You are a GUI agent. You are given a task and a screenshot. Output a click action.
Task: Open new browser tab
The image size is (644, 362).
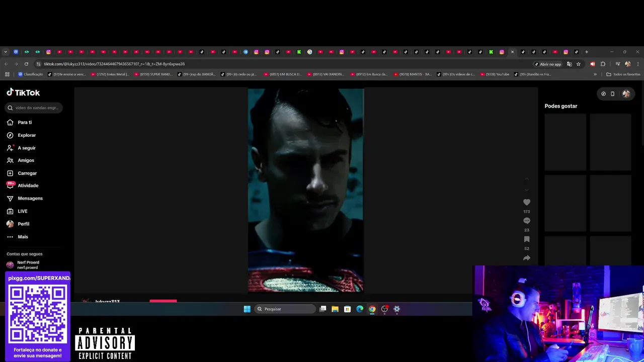point(587,52)
